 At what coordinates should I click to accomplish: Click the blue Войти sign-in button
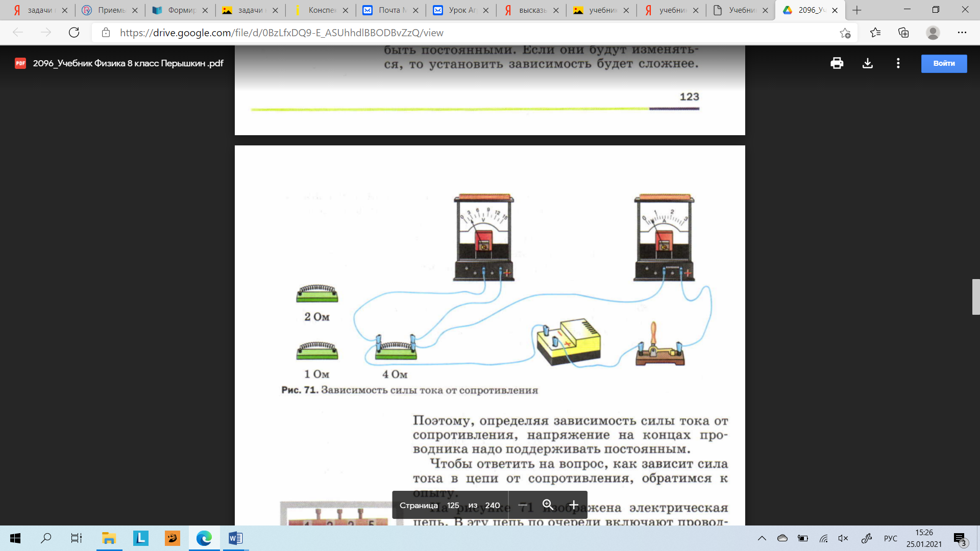tap(944, 63)
